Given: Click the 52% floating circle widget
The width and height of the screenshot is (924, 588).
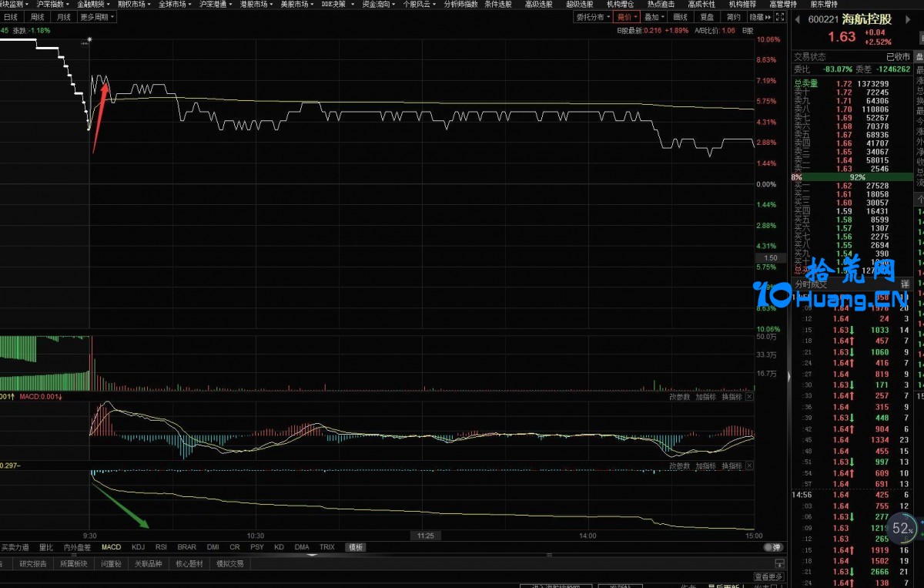Looking at the screenshot, I should pos(902,529).
